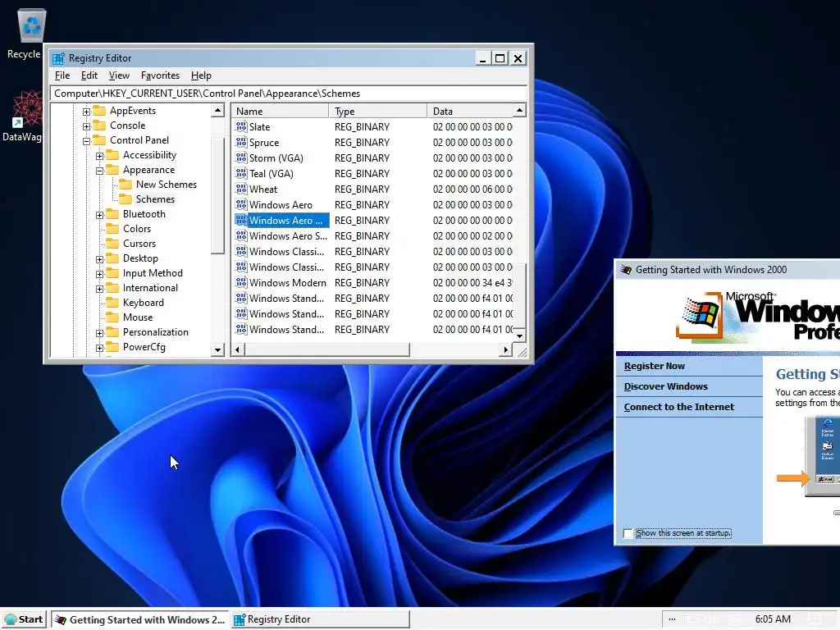This screenshot has width=840, height=630.
Task: Select the PowerCfg tree item
Action: click(144, 347)
